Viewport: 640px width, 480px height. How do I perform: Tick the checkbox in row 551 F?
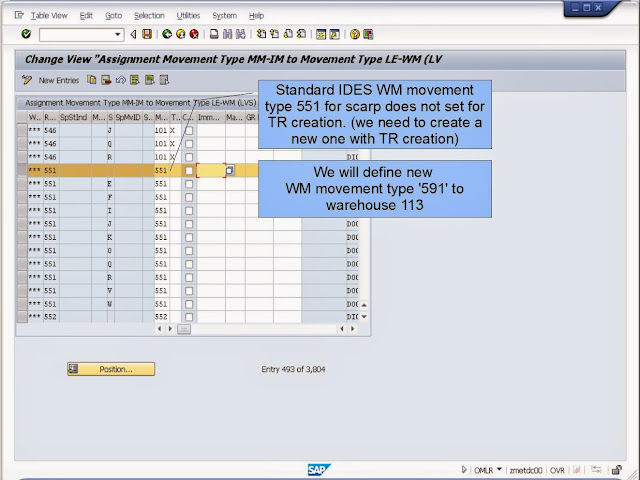(x=189, y=198)
